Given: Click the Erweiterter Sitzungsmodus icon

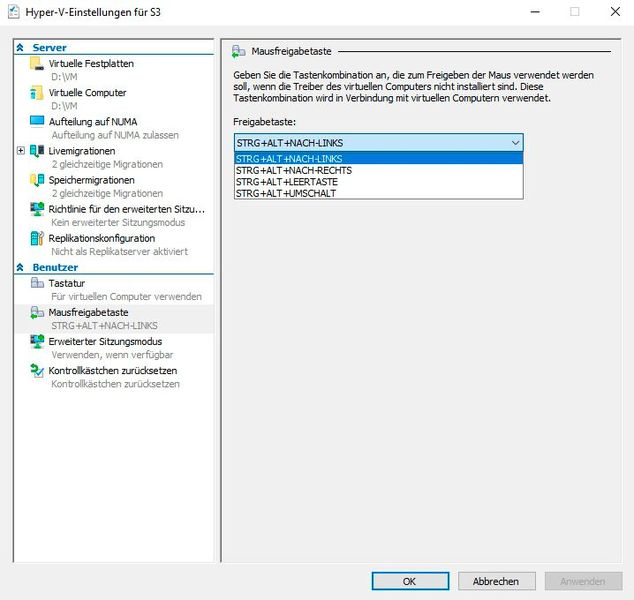Looking at the screenshot, I should point(37,342).
